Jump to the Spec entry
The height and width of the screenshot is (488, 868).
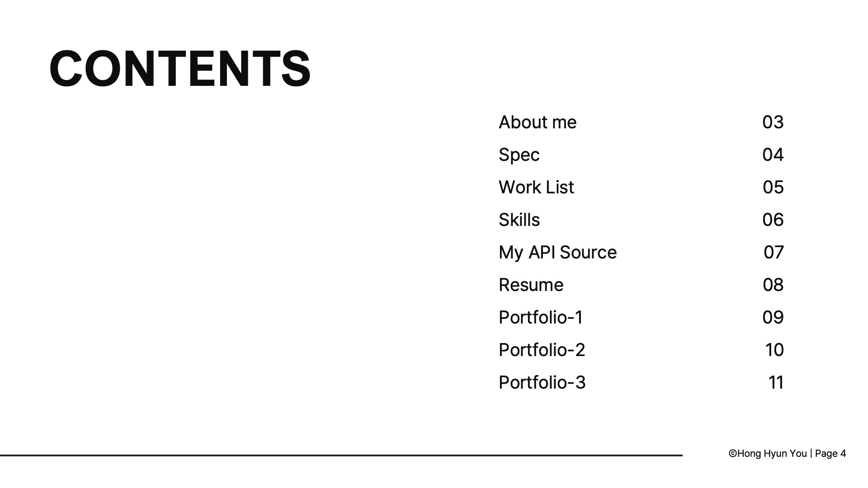pyautogui.click(x=519, y=155)
